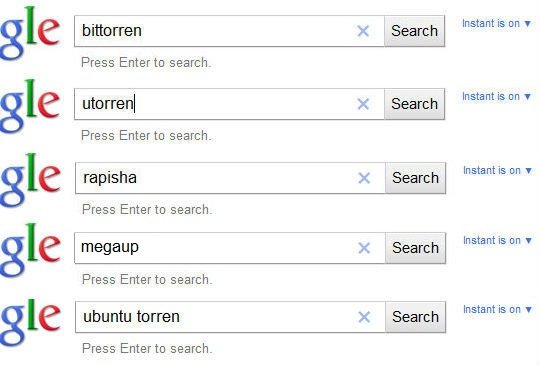Click Search button for 'ubuntu torren' query
The height and width of the screenshot is (365, 539).
[x=416, y=317]
